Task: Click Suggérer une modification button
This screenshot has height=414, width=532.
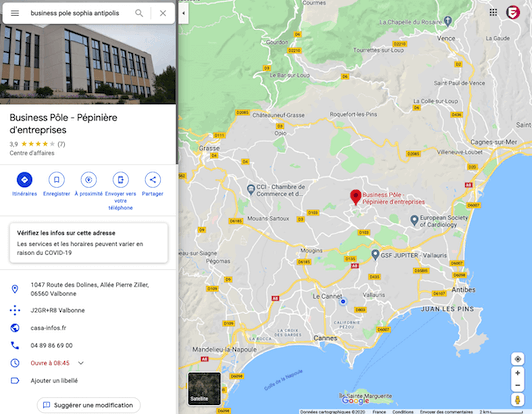Action: (89, 405)
